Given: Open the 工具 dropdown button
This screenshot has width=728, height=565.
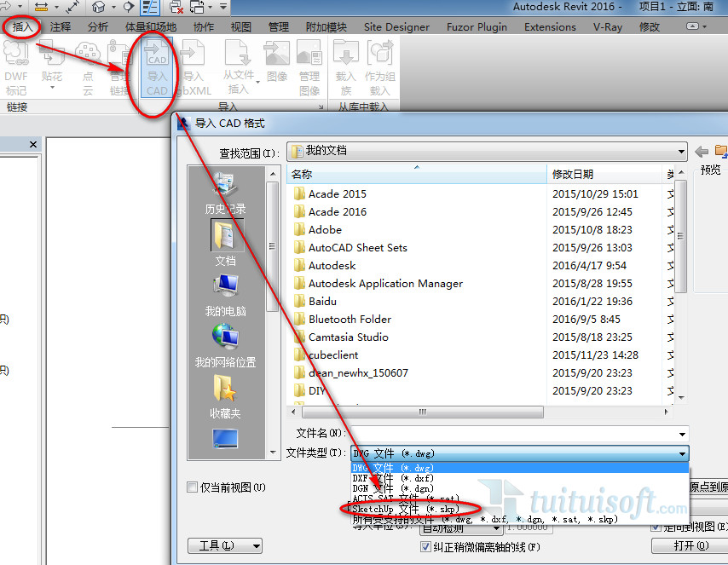Looking at the screenshot, I should pyautogui.click(x=224, y=545).
